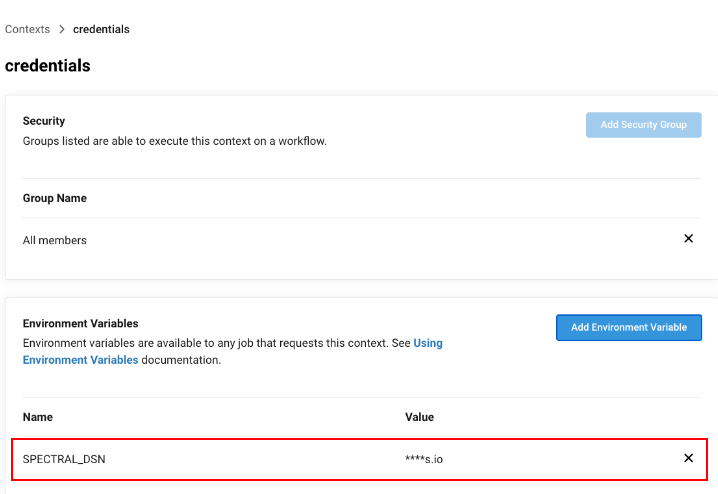Click the credentials page heading
The image size is (718, 494).
point(48,65)
